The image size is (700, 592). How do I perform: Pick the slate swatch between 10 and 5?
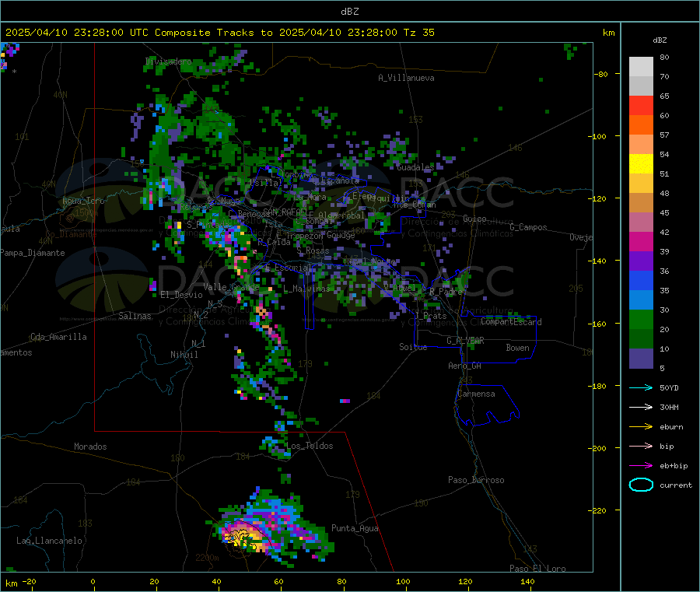641,359
